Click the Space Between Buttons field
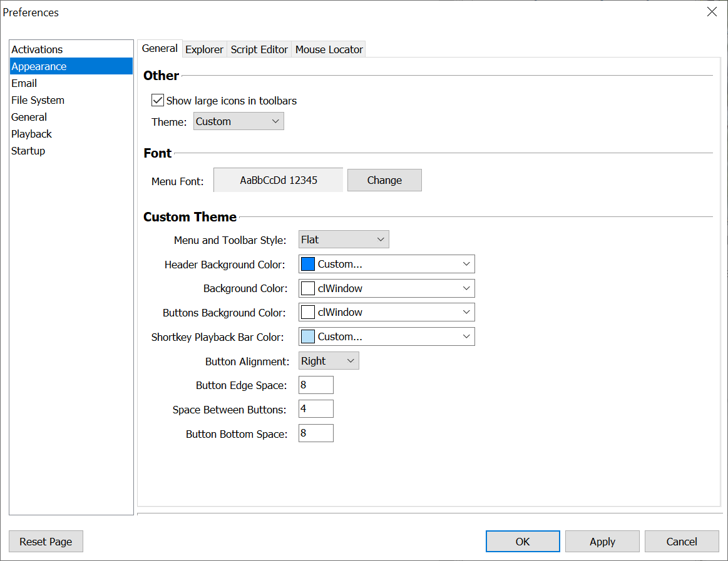 click(x=316, y=410)
